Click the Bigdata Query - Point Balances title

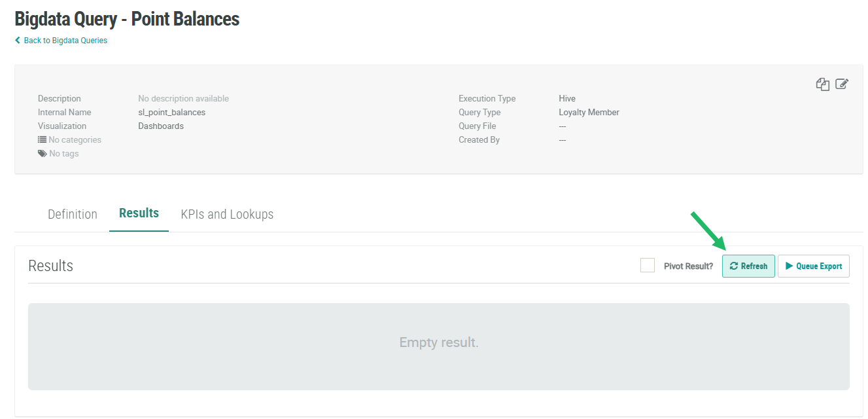click(127, 19)
